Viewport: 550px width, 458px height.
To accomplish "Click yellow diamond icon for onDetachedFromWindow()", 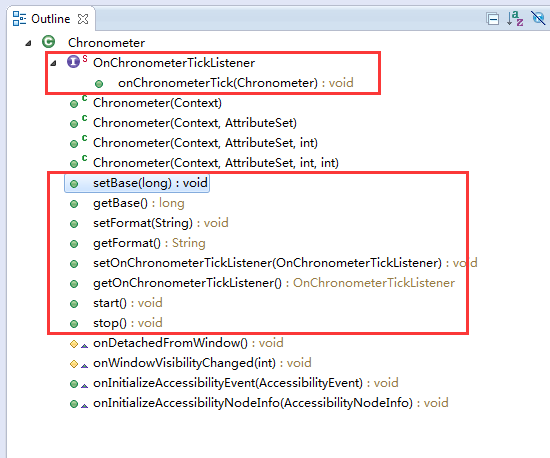I will point(74,344).
